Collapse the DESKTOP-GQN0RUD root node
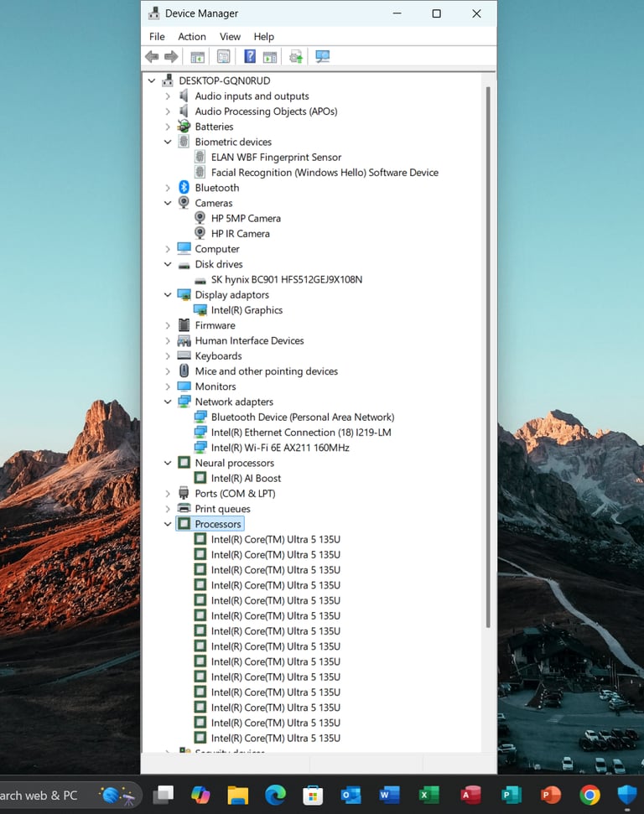Screen dimensions: 644x814 (x=152, y=81)
